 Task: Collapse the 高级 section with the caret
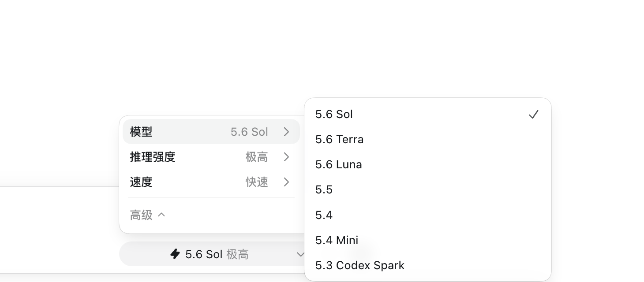click(161, 215)
